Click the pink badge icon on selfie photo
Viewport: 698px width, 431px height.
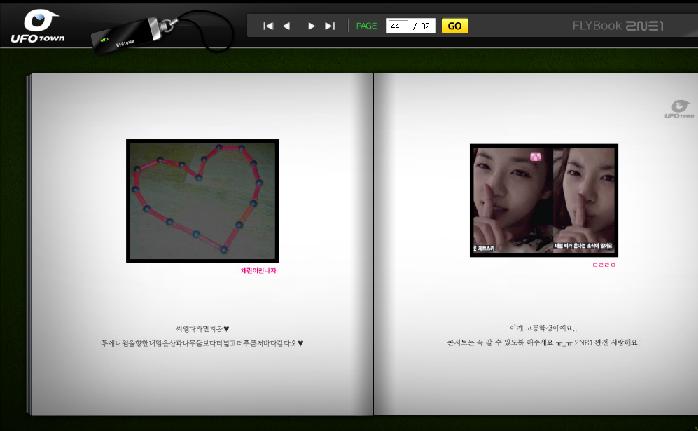coord(536,155)
